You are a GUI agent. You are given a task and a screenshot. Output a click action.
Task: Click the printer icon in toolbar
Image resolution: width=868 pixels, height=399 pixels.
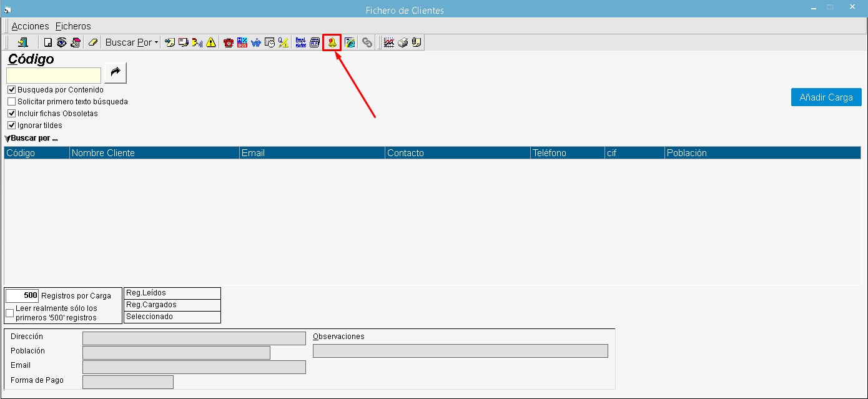click(x=403, y=42)
